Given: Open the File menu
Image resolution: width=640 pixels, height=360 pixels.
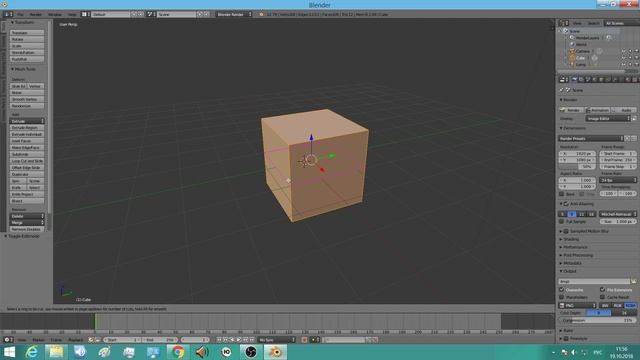Looking at the screenshot, I should 20,14.
